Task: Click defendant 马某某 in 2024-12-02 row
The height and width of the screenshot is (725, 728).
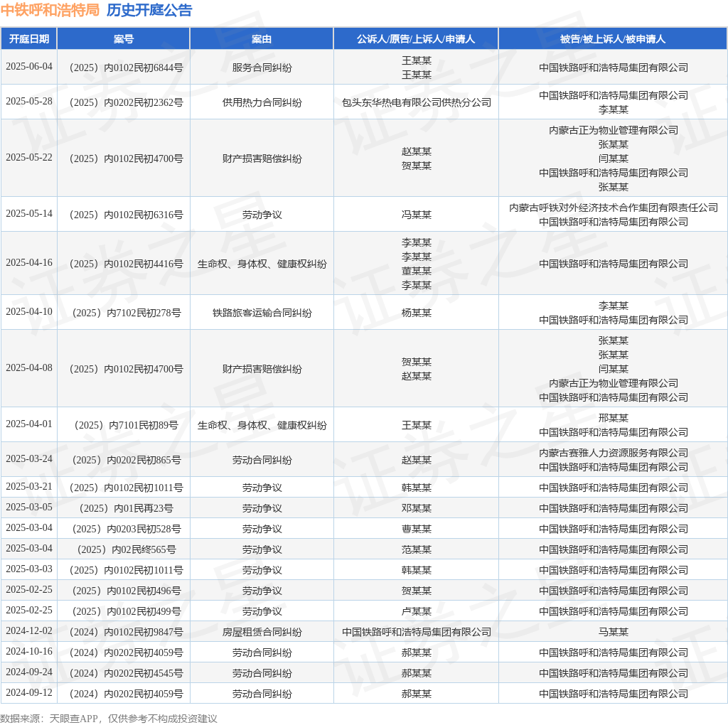Action: pyautogui.click(x=614, y=632)
